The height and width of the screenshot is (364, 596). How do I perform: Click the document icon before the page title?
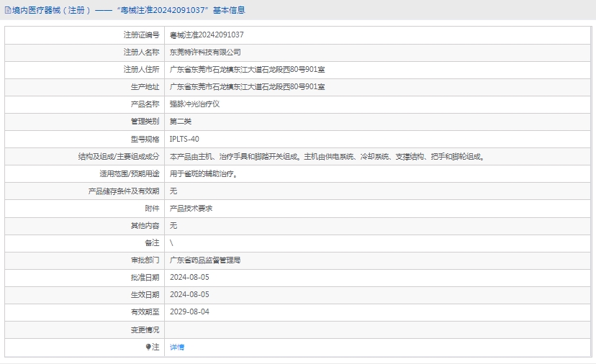click(x=7, y=10)
